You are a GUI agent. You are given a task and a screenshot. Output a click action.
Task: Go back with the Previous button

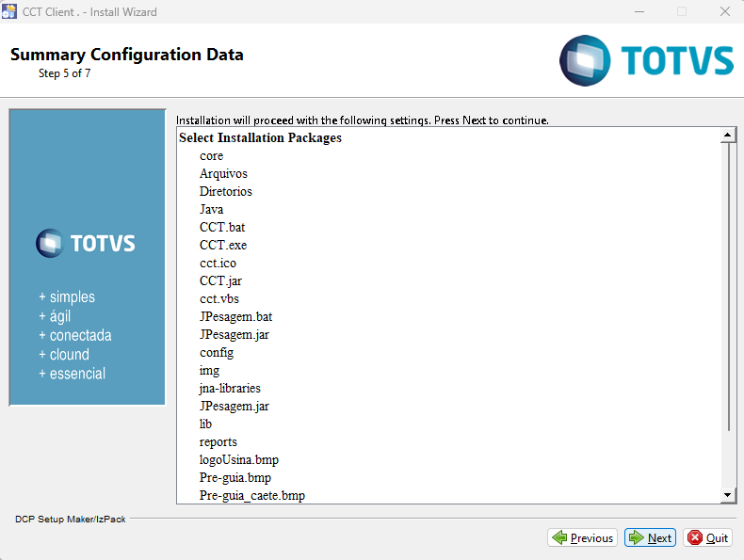click(582, 537)
